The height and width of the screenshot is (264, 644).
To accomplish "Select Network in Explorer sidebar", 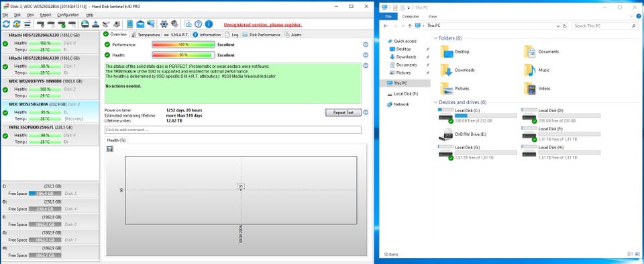I will (x=398, y=104).
